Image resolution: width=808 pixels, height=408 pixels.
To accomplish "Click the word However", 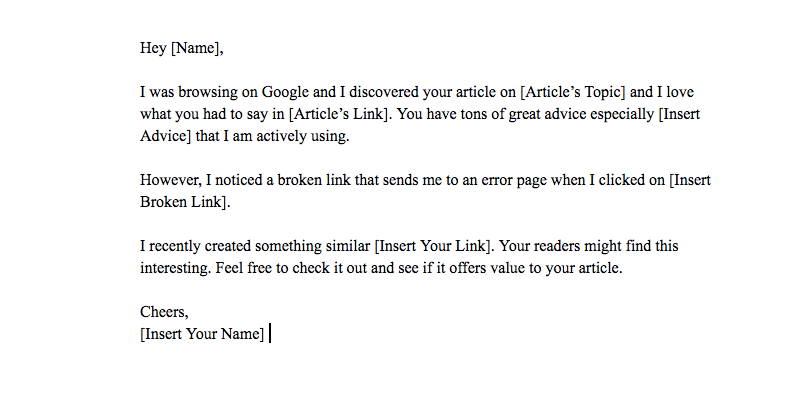I will pyautogui.click(x=171, y=180).
